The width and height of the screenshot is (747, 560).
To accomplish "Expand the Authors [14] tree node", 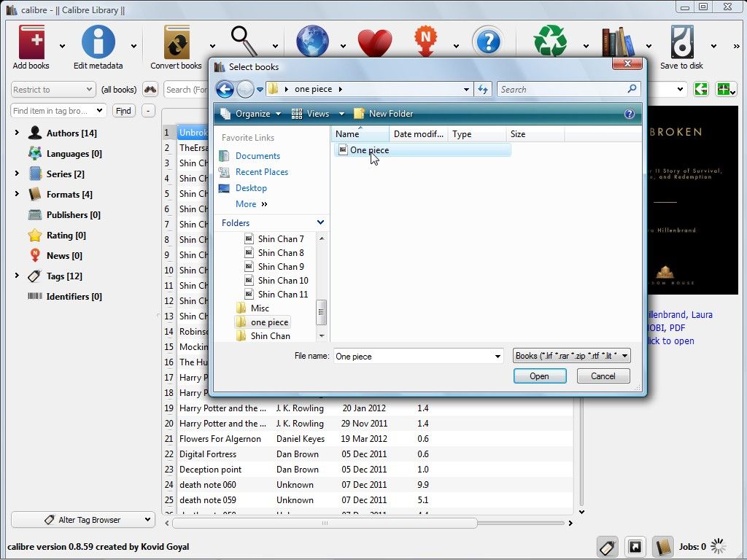I will point(17,133).
